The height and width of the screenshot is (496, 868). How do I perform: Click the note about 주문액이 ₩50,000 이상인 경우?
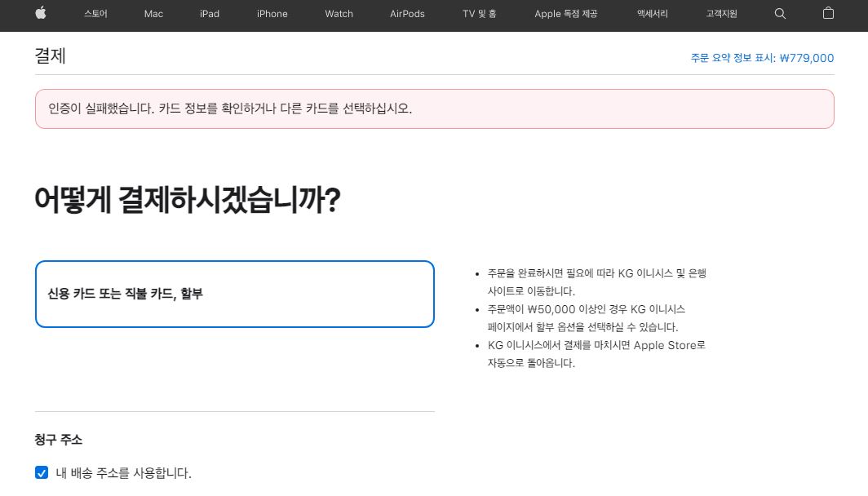coord(587,318)
